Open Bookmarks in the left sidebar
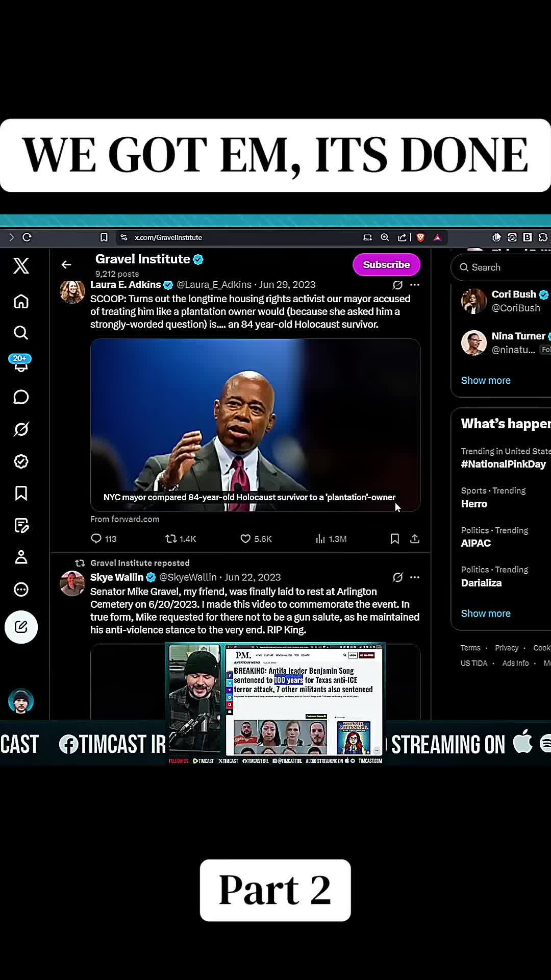Screen dimensions: 551x980 21,493
